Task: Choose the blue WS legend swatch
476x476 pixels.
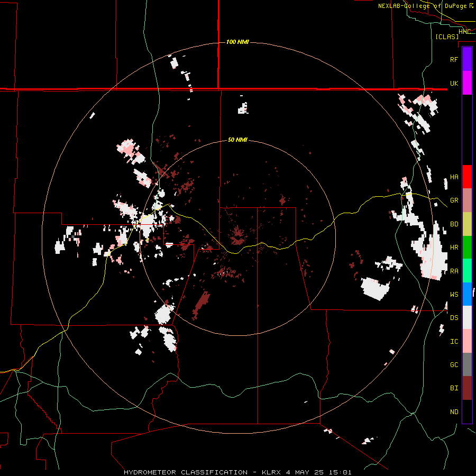Action: (467, 295)
